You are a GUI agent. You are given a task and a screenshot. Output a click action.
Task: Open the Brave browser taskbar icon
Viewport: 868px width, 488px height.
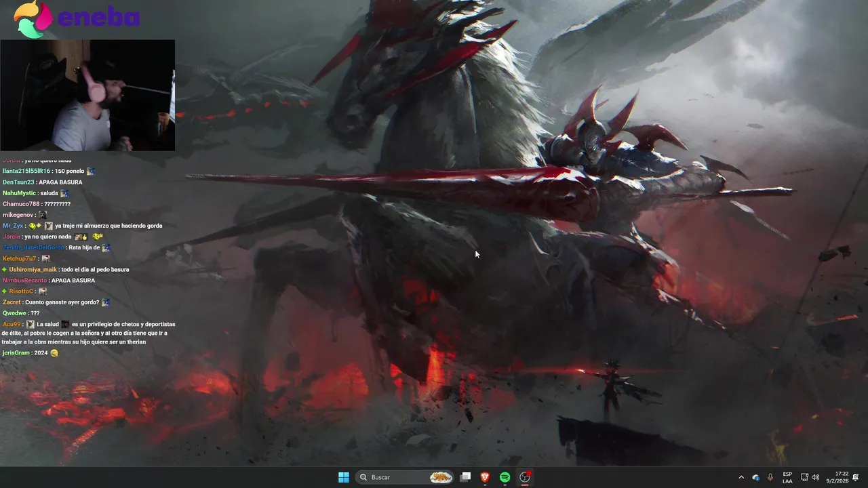(485, 477)
